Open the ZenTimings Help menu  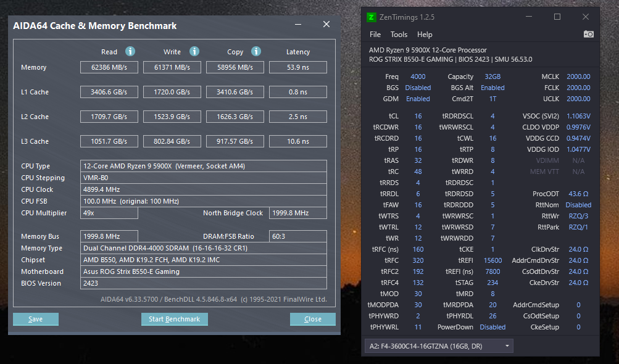click(425, 35)
